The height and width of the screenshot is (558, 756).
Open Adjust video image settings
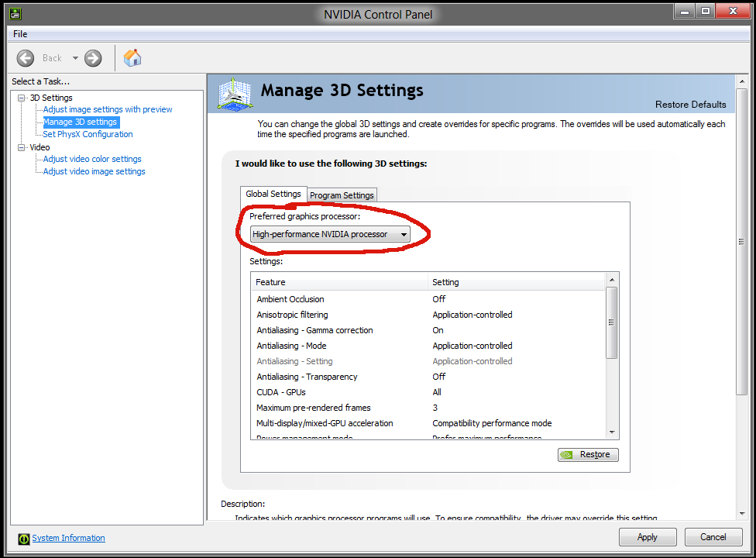(x=94, y=171)
